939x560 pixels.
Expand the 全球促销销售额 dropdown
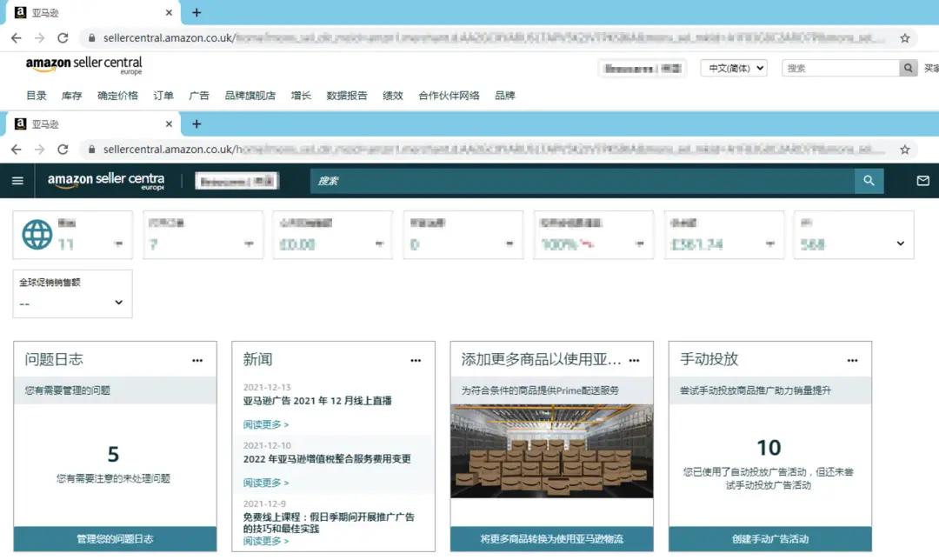click(119, 303)
